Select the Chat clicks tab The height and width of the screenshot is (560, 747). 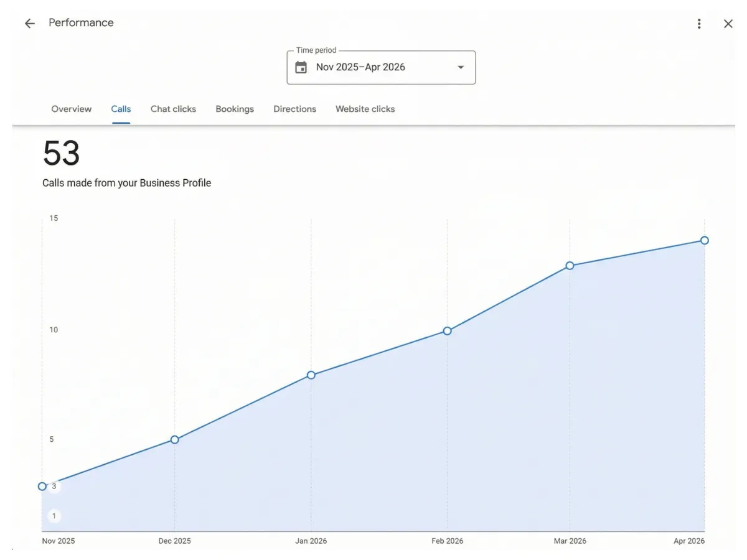(173, 109)
